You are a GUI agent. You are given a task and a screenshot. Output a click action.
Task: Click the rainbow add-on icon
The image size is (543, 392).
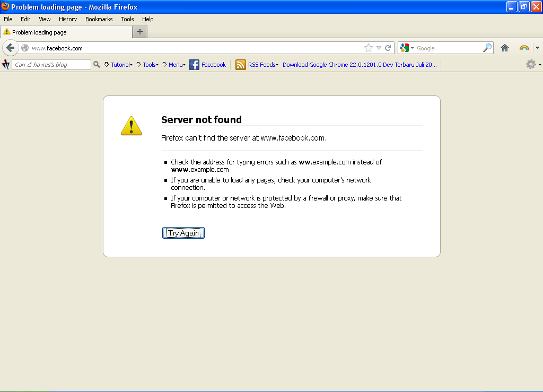pos(524,48)
